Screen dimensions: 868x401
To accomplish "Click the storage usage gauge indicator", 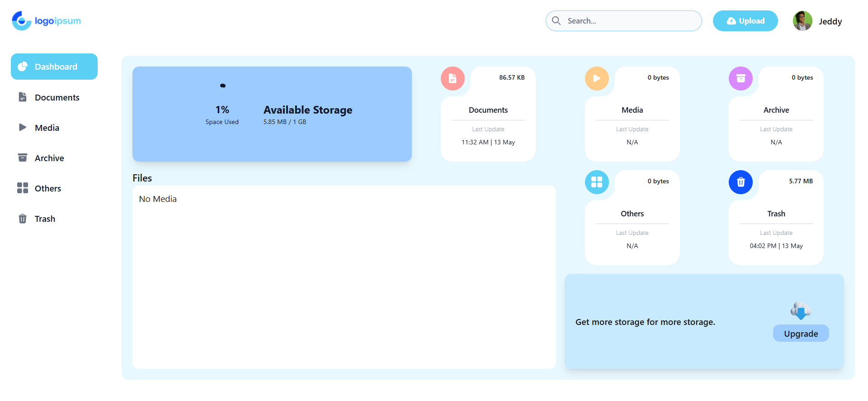I will click(x=222, y=86).
